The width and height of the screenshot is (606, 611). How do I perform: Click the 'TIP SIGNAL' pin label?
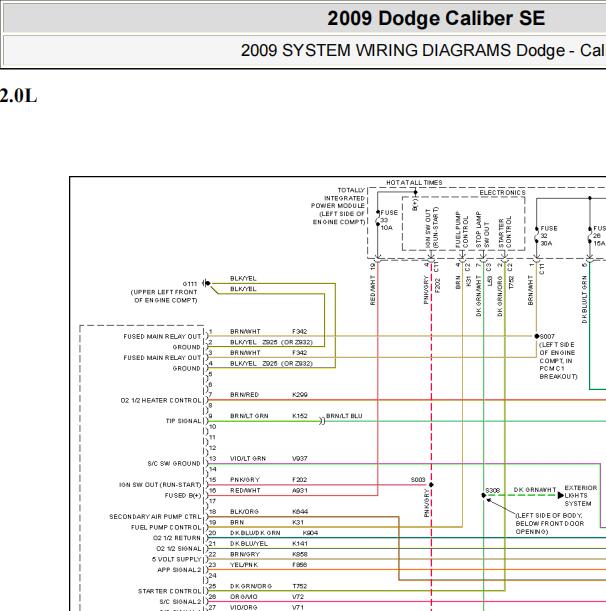(184, 421)
